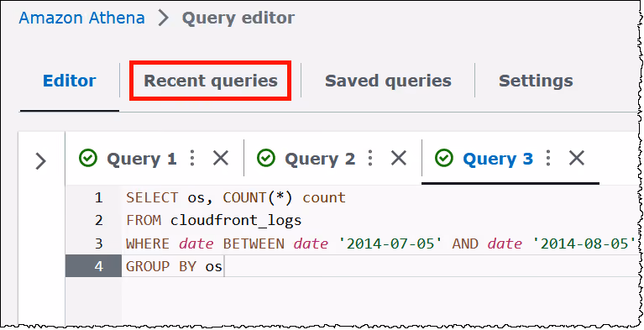Screen dimensions: 644x330
Task: Close the Query 3 tab
Action: point(577,158)
